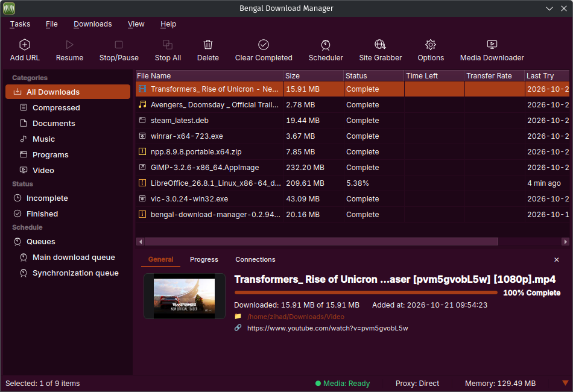The image size is (573, 392).
Task: Select the General details tab
Action: pos(160,259)
